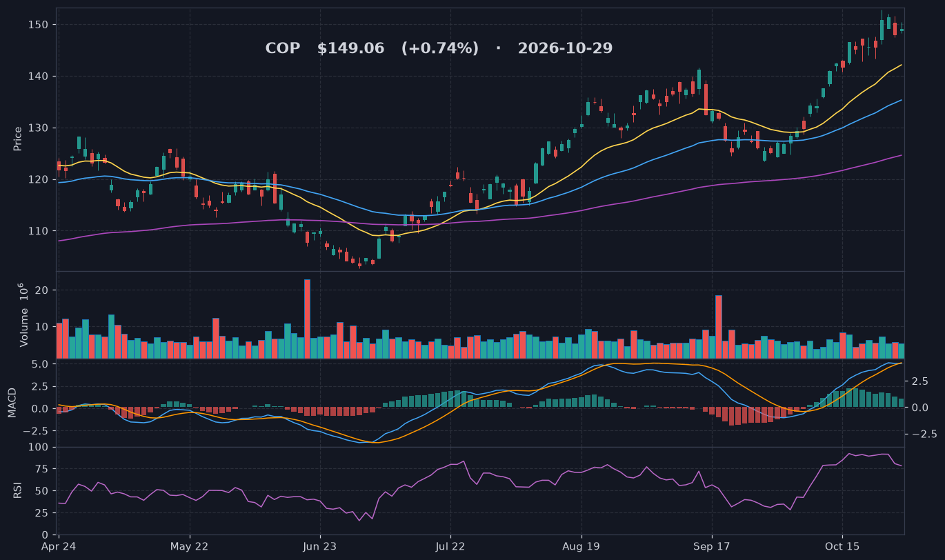945x560 pixels.
Task: Click the Price axis label
Action: coord(18,139)
